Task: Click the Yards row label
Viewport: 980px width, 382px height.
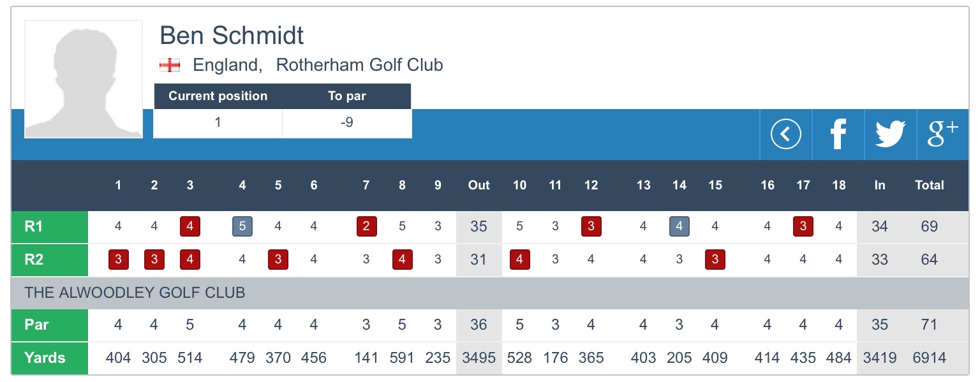Action: point(50,358)
